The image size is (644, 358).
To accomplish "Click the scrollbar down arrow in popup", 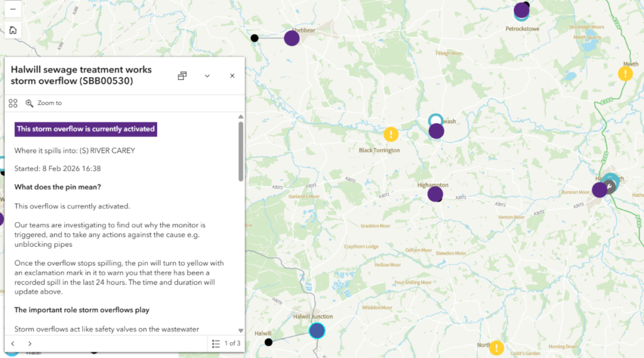I will click(x=240, y=330).
